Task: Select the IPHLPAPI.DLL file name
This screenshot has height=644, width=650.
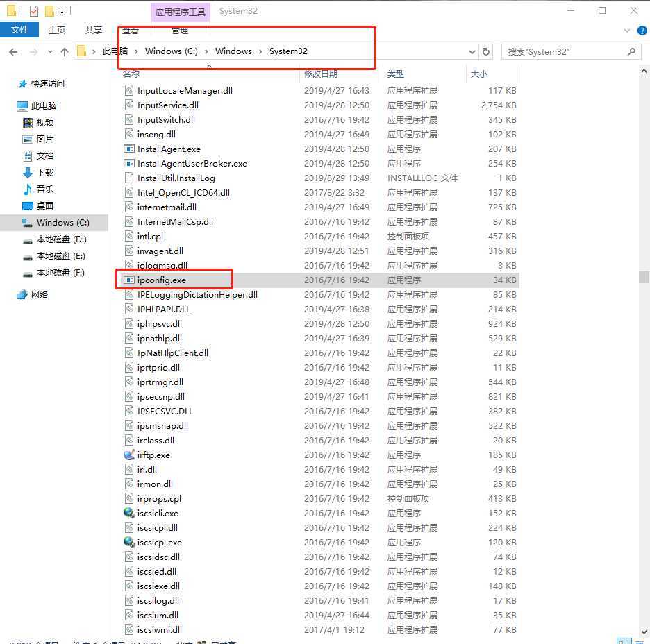Action: click(164, 310)
